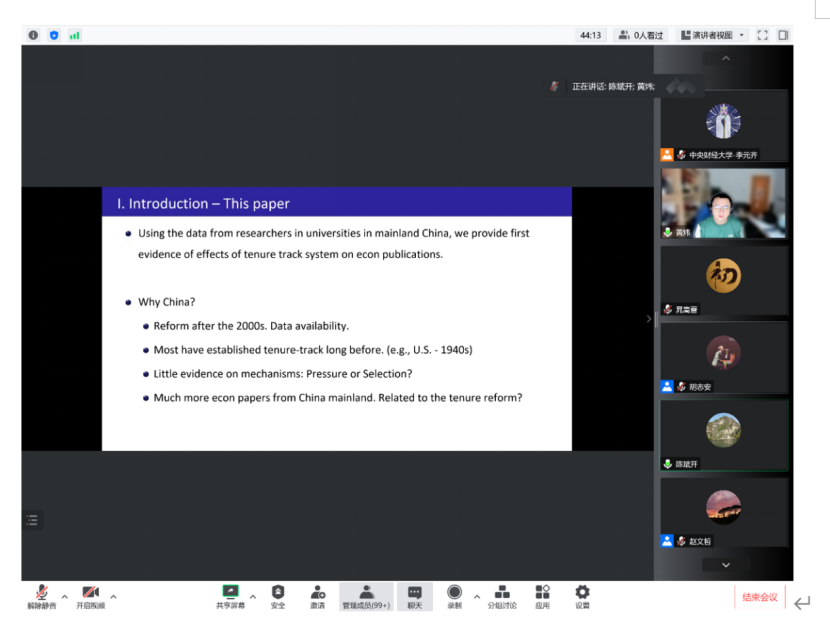Expand the microphone options arrow

click(x=65, y=597)
